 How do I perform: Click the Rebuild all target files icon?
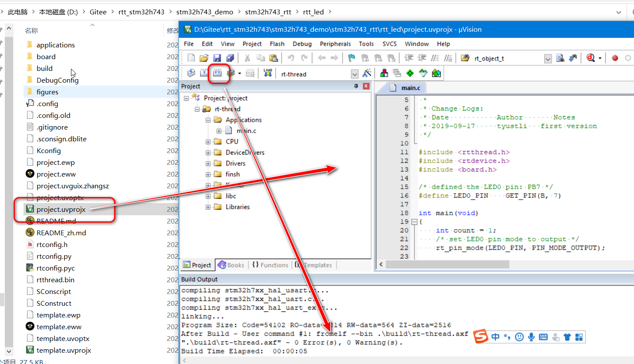tap(217, 73)
